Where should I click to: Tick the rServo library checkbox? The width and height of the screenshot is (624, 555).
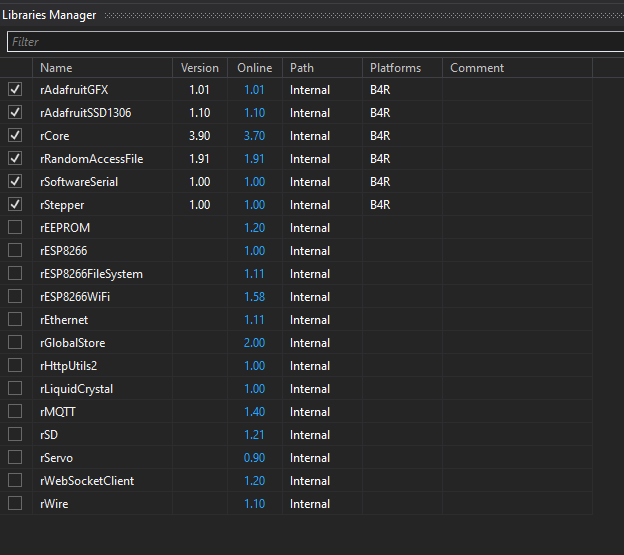coord(15,458)
